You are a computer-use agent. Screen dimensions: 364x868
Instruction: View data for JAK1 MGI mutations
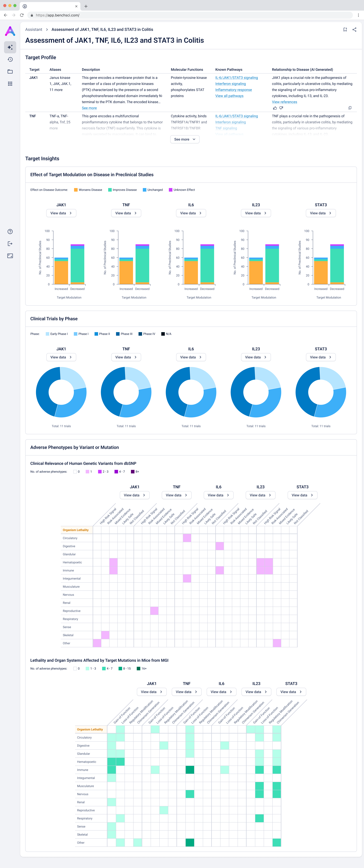(x=152, y=692)
